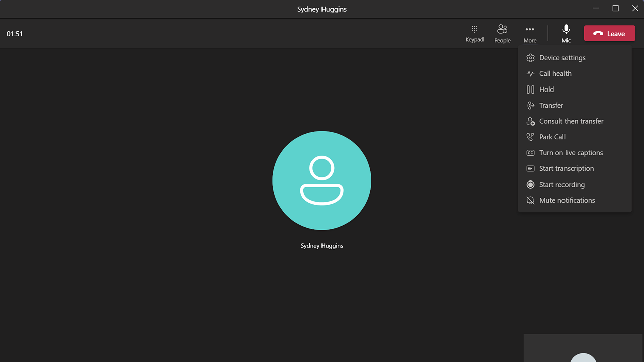644x362 pixels.
Task: Choose Hold label to pause the call
Action: (x=546, y=89)
